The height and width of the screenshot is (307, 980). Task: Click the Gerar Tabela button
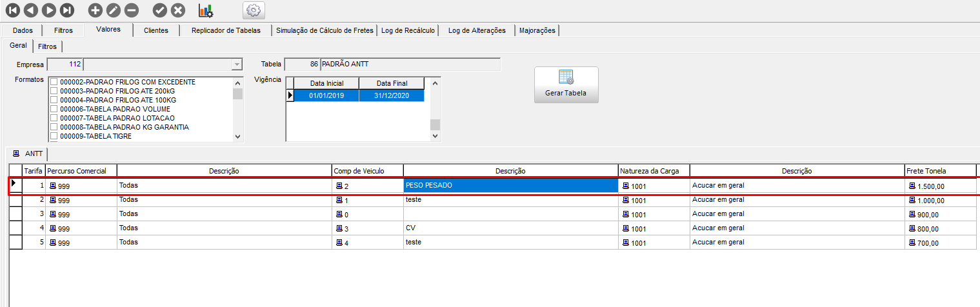point(566,84)
